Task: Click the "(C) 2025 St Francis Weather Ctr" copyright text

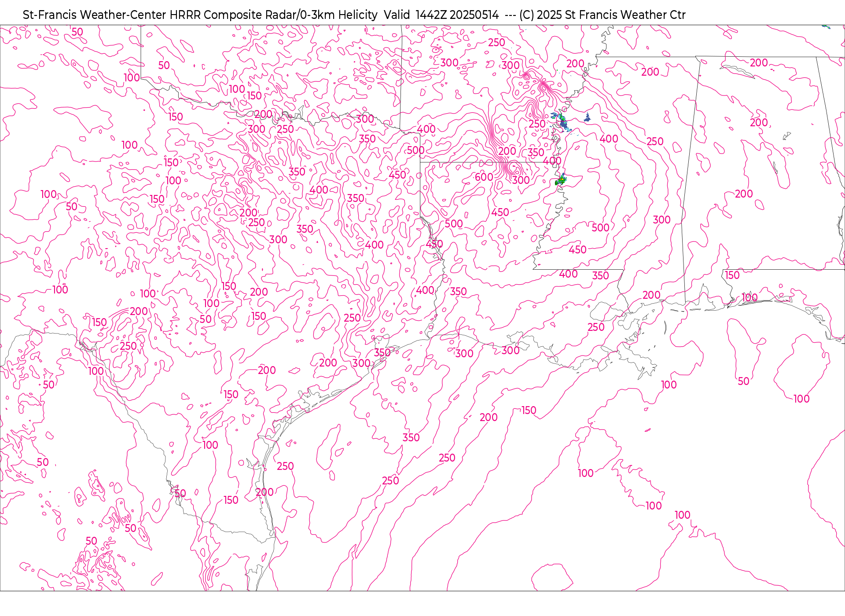Action: coord(603,15)
